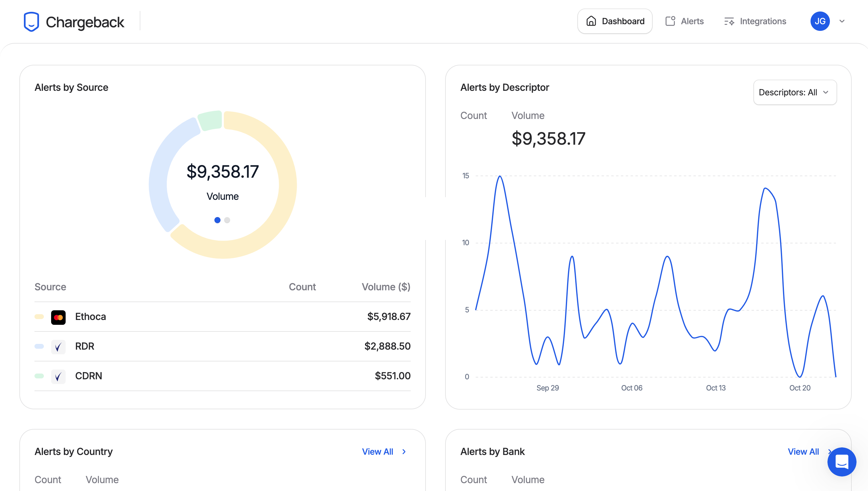Click the CDRN Visa logo icon
868x491 pixels.
(58, 377)
